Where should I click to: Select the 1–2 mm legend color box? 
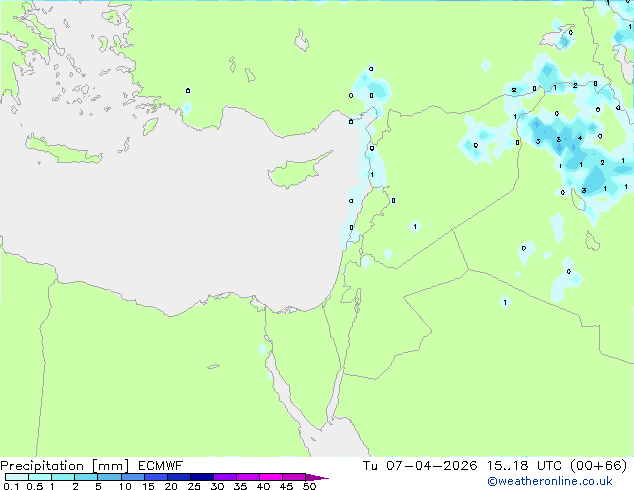(63, 477)
